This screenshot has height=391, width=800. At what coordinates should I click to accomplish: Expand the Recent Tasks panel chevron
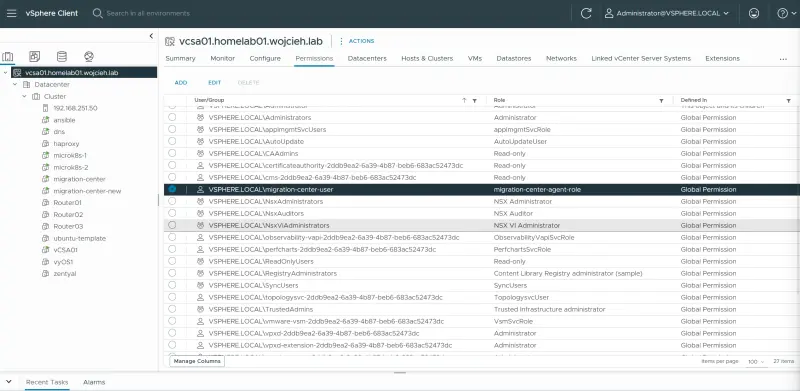tap(9, 381)
